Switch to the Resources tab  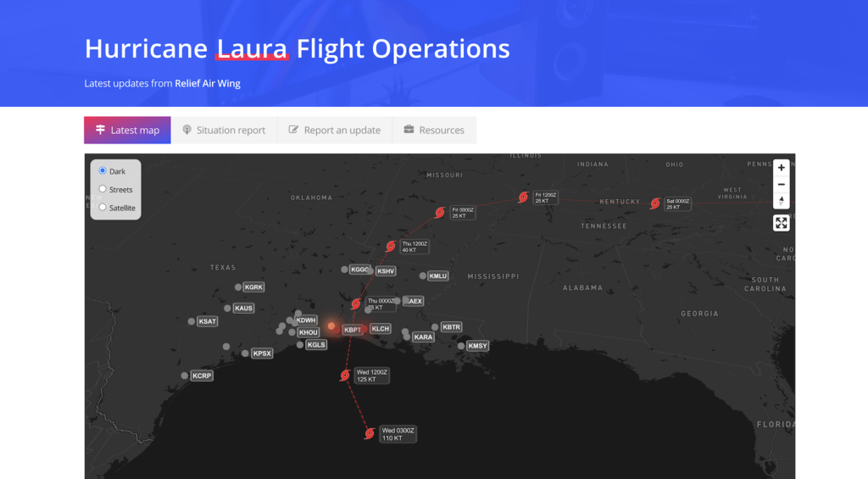[434, 131]
